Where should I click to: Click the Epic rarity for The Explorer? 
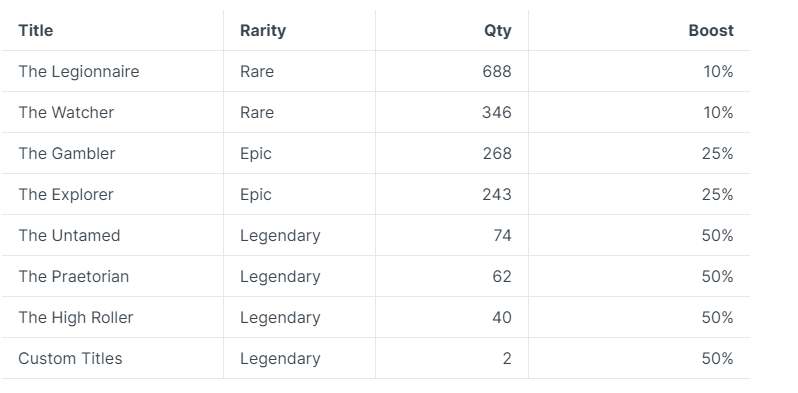point(255,195)
